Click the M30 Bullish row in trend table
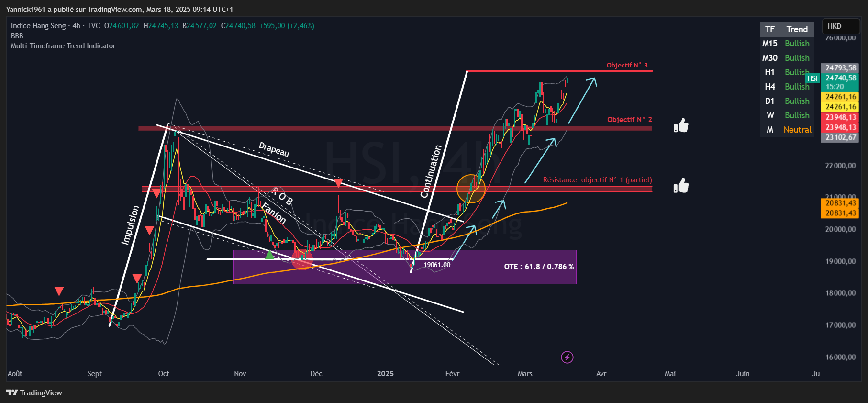 tap(786, 58)
